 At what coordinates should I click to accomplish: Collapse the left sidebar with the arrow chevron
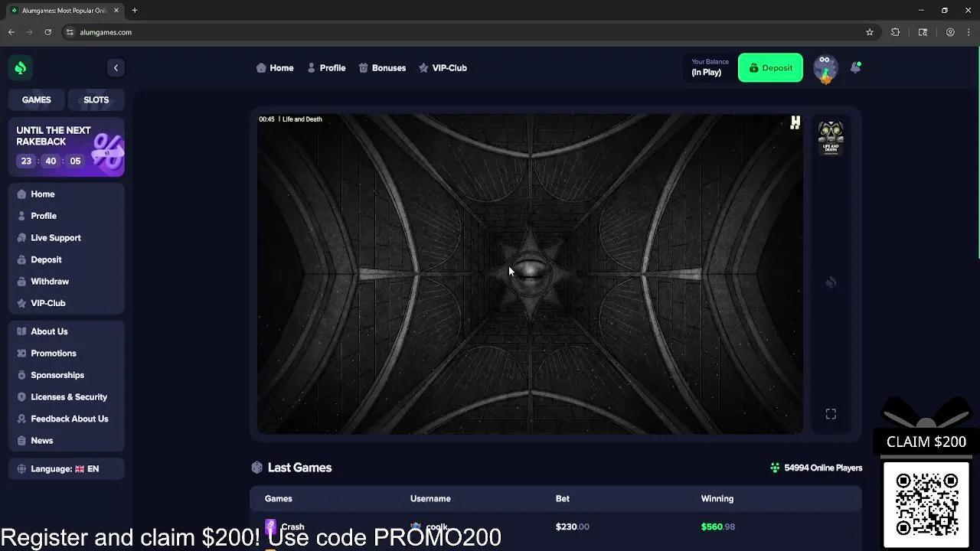[x=116, y=67]
